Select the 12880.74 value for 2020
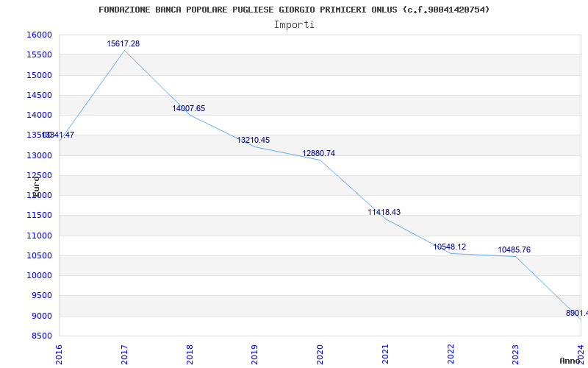Viewport: 588px width, 368px height. point(319,153)
